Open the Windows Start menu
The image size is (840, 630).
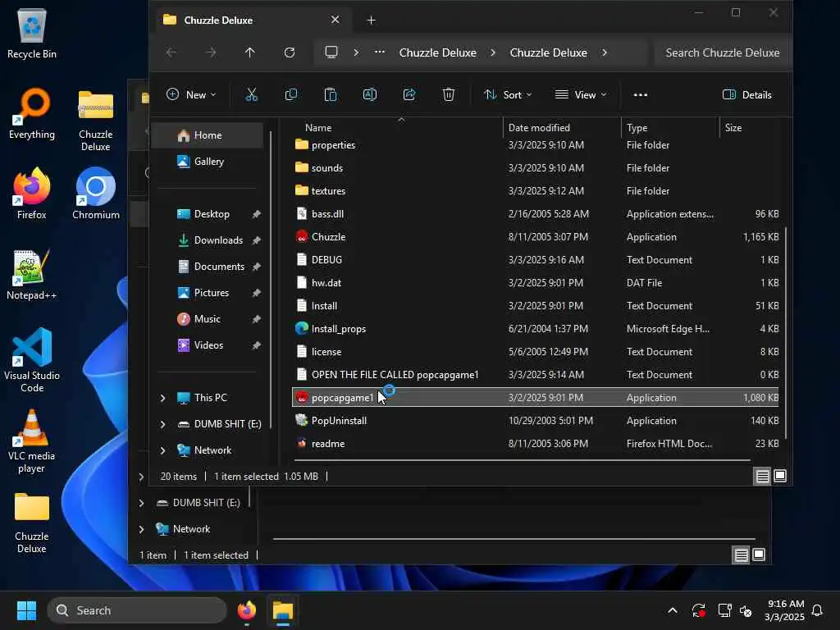[x=26, y=610]
